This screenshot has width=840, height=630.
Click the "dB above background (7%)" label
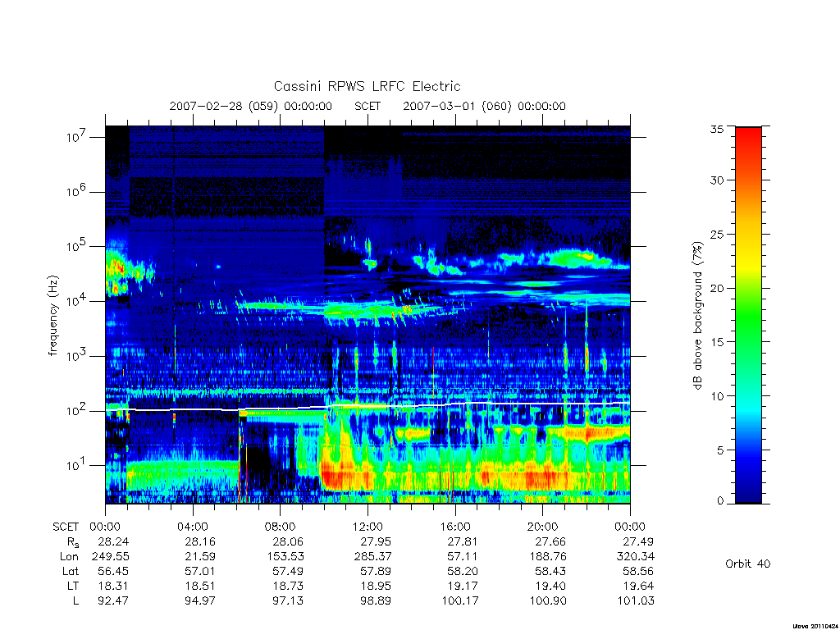[x=697, y=316]
